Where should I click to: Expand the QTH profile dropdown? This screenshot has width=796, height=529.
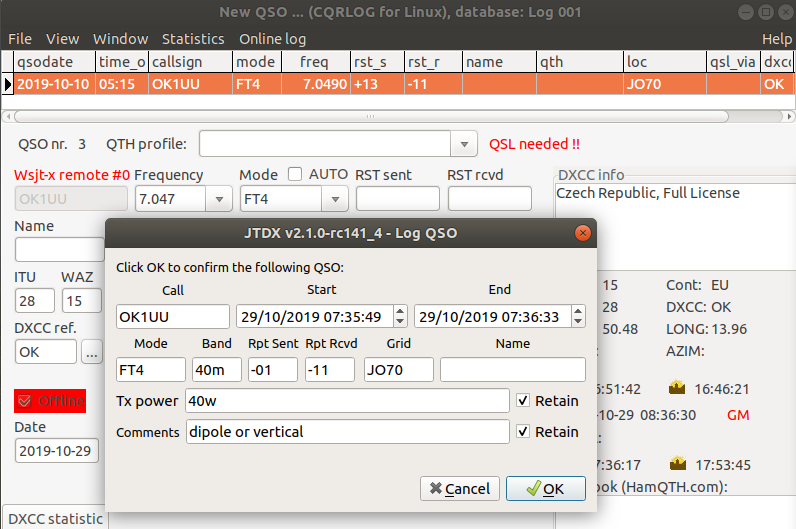463,144
